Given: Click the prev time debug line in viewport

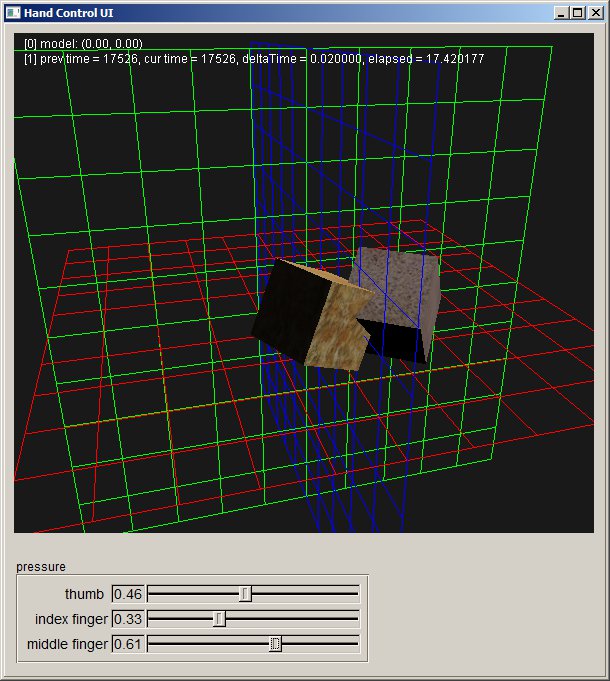Looking at the screenshot, I should 254,59.
